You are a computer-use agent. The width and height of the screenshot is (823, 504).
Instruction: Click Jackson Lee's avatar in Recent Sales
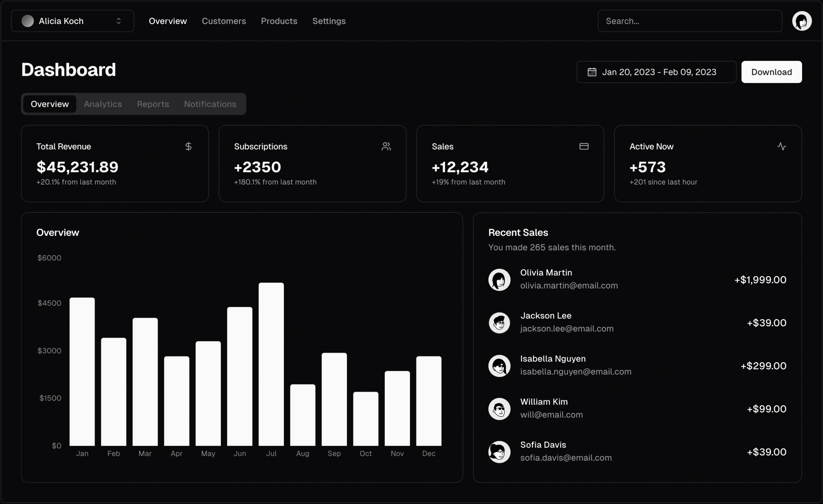[x=499, y=323]
